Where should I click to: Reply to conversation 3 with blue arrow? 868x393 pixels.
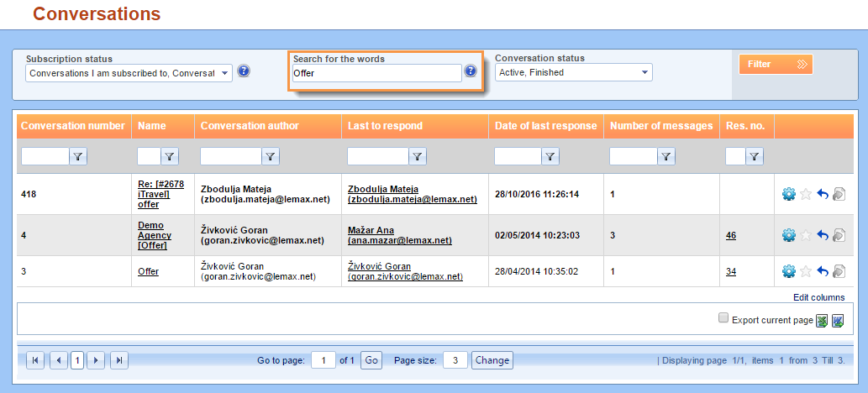pos(823,271)
